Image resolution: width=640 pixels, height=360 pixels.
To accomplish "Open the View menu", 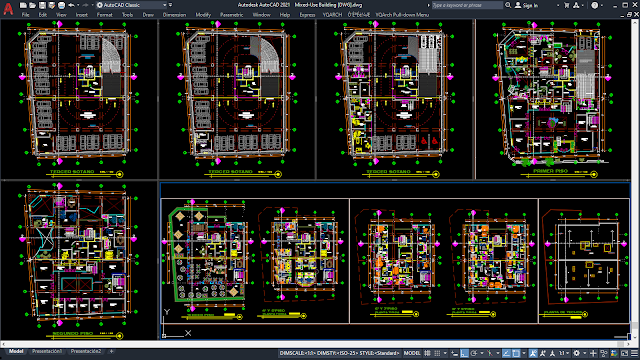I will coord(61,15).
